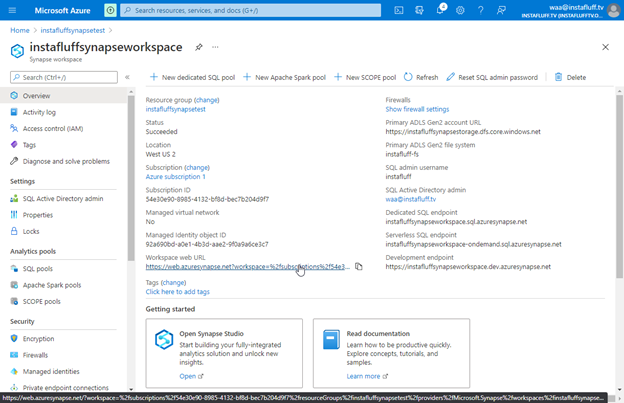624x403 pixels.
Task: Click New dedicated SQL pool
Action: [x=192, y=77]
